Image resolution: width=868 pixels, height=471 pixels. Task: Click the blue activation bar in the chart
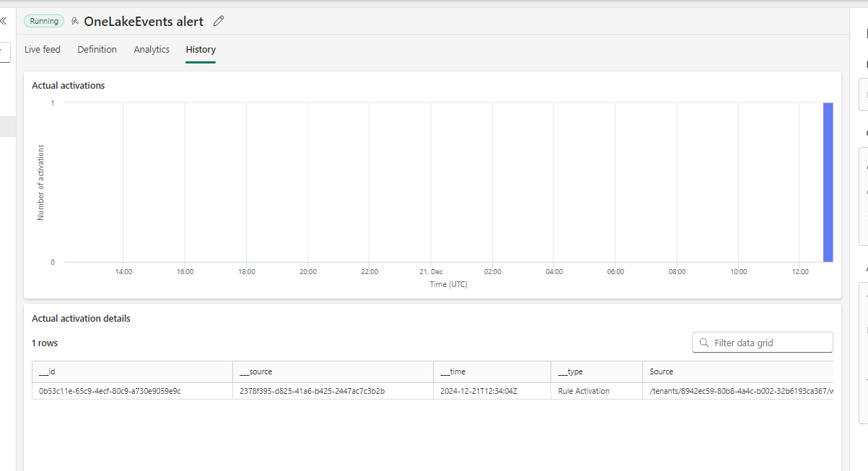pos(828,182)
